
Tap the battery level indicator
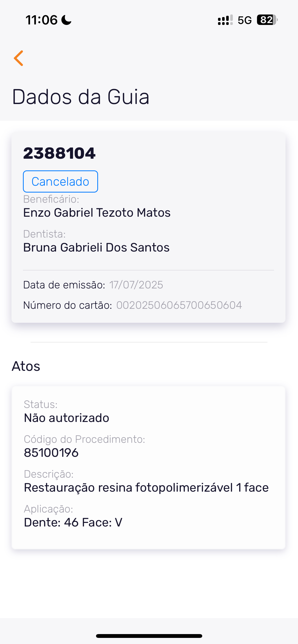(x=267, y=20)
